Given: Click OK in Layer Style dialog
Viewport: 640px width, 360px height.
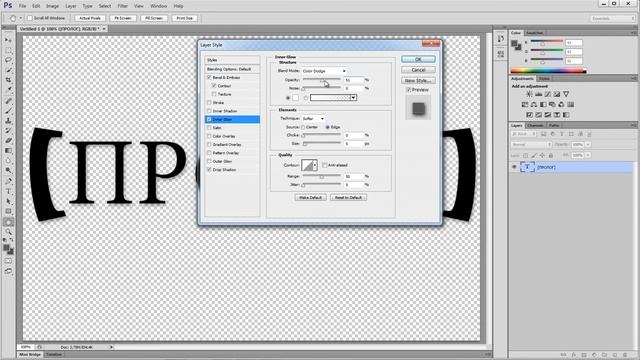Looking at the screenshot, I should click(x=418, y=59).
